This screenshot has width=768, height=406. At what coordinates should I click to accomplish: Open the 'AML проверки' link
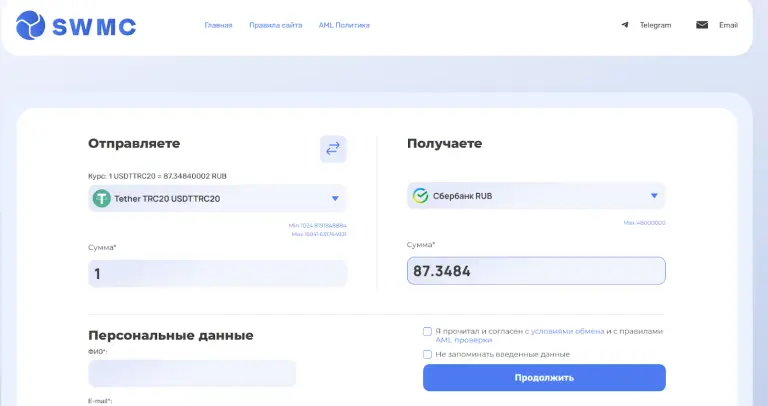[x=463, y=340]
